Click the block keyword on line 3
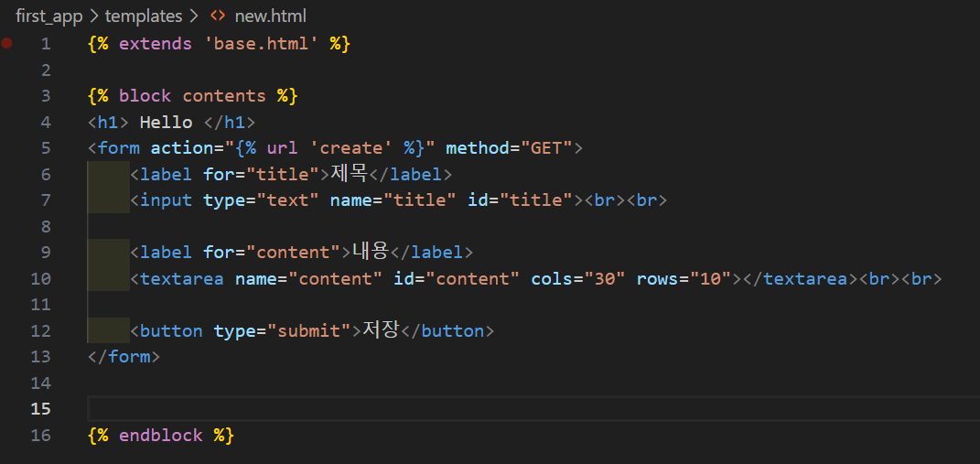Viewport: 980px width, 464px height. pyautogui.click(x=145, y=96)
